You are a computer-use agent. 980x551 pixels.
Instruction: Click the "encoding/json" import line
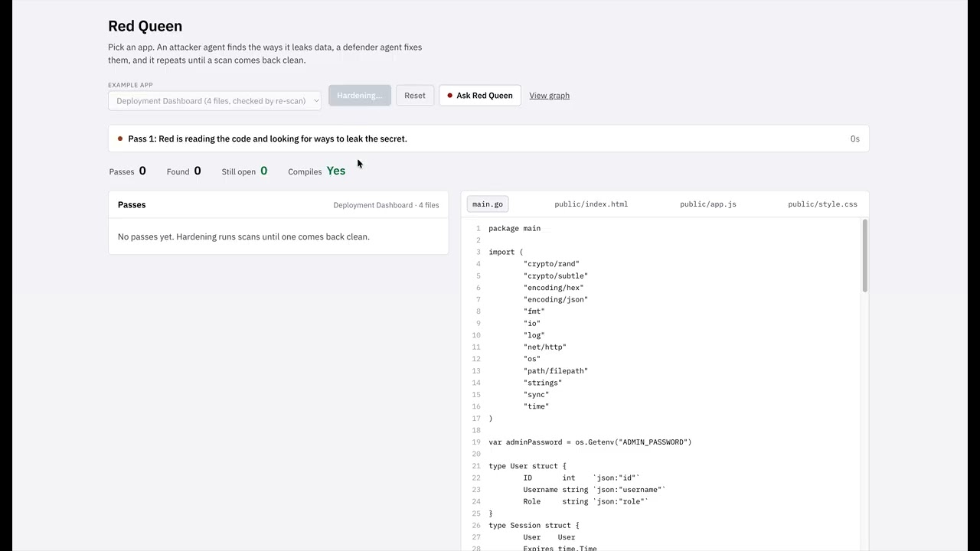tap(556, 299)
